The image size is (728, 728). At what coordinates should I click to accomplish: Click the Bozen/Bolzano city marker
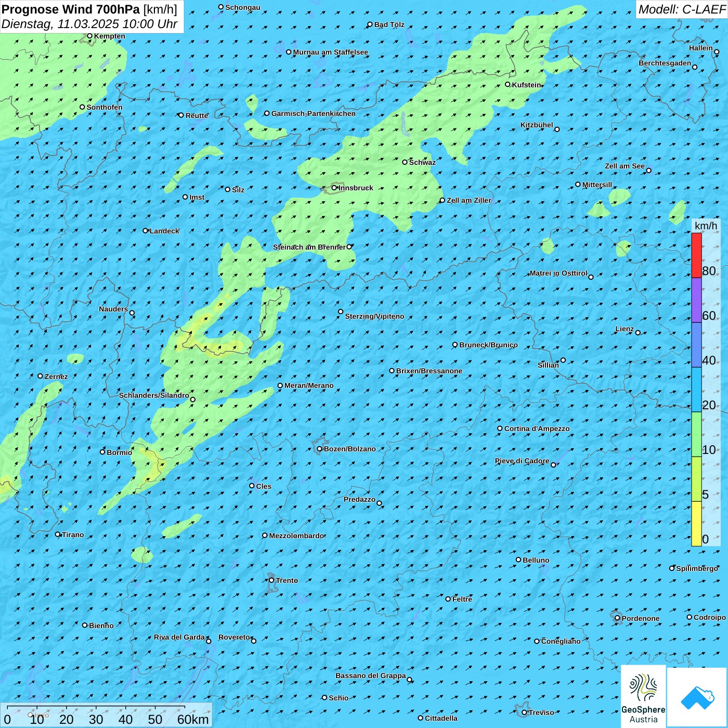(x=320, y=449)
